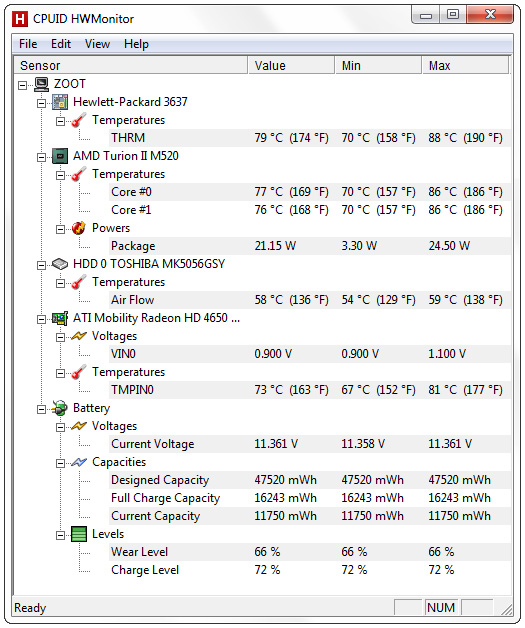
Task: Open the Help menu
Action: [x=136, y=44]
